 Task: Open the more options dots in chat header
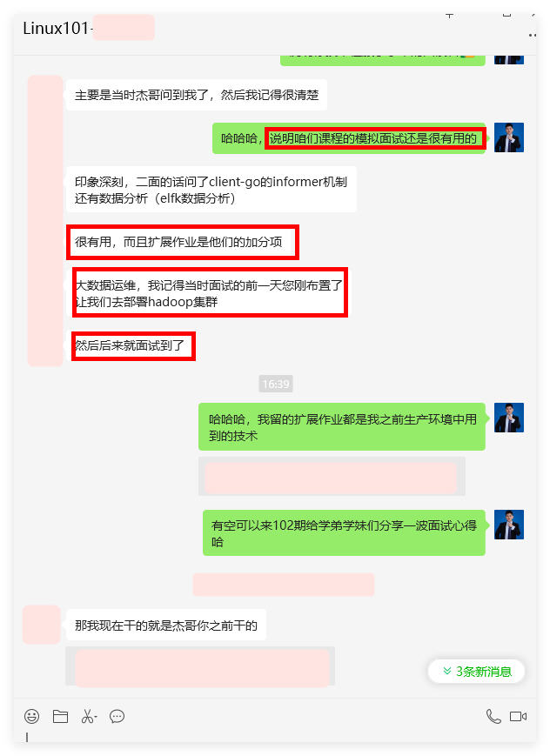tap(532, 35)
